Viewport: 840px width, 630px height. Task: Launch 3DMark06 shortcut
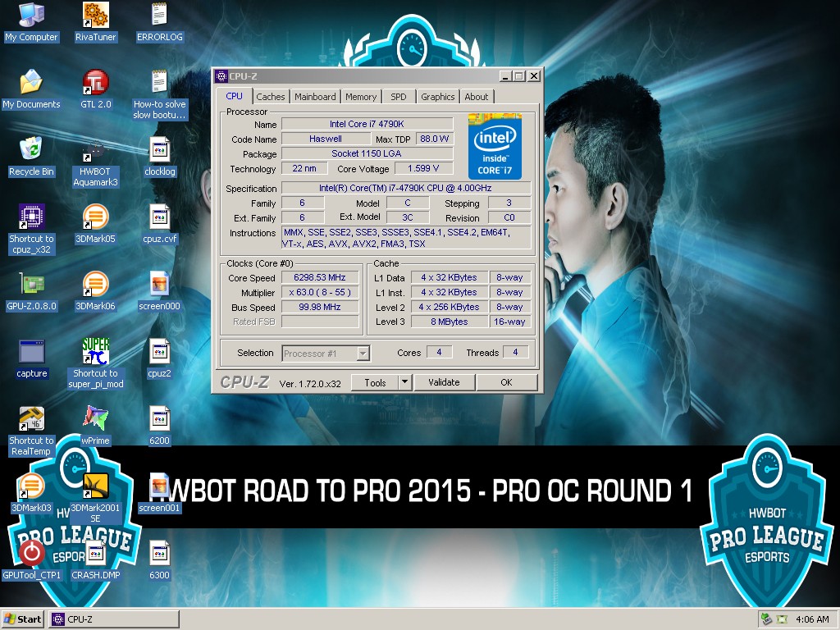click(x=95, y=291)
